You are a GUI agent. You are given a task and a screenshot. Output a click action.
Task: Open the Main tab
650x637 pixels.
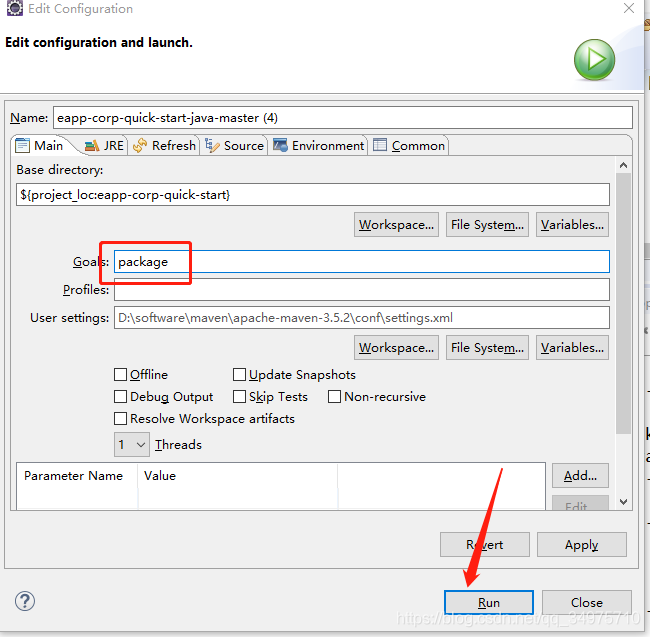point(39,145)
